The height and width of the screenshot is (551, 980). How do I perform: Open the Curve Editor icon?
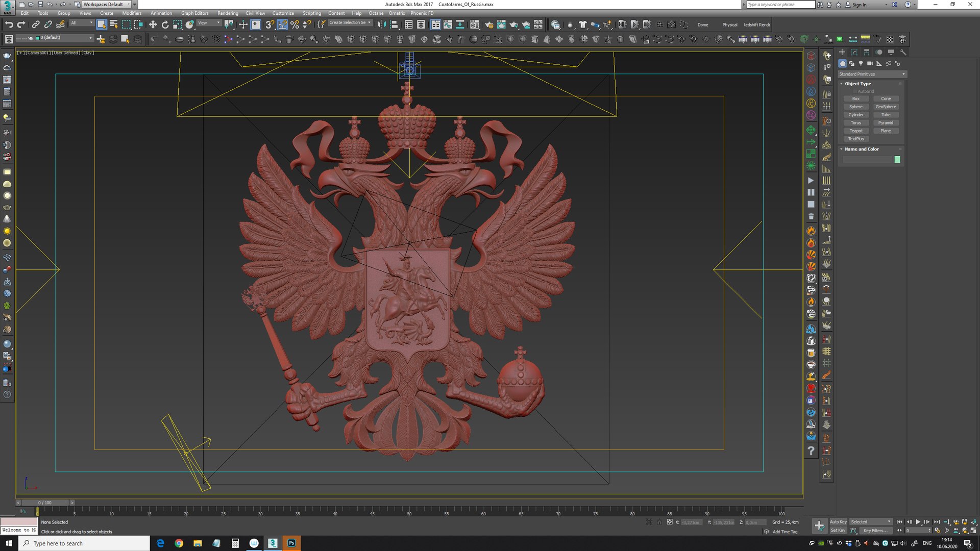click(448, 24)
